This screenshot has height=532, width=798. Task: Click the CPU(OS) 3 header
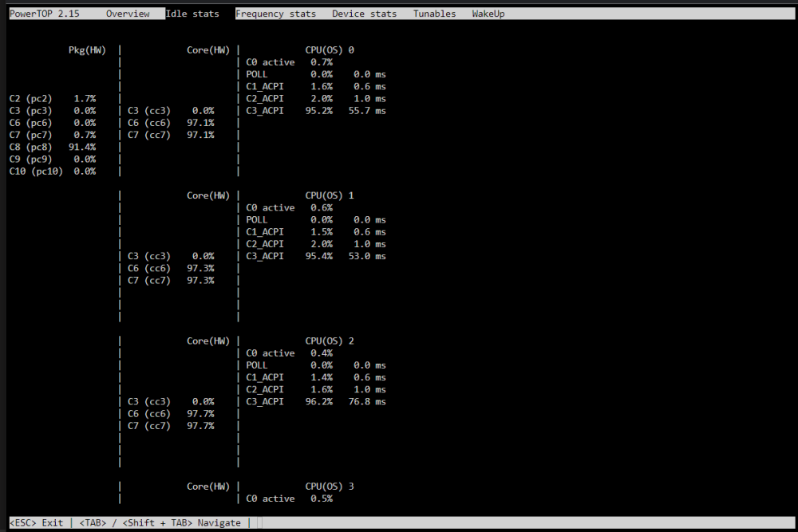click(x=330, y=487)
